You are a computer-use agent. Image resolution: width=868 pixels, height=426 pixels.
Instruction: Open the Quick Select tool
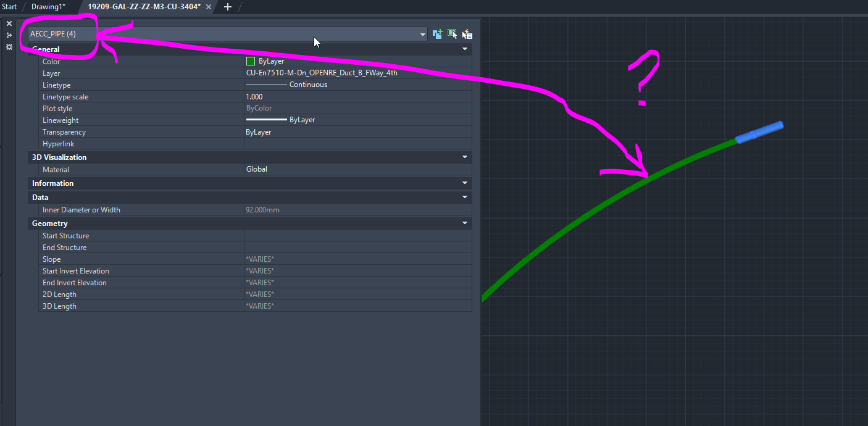(x=467, y=34)
